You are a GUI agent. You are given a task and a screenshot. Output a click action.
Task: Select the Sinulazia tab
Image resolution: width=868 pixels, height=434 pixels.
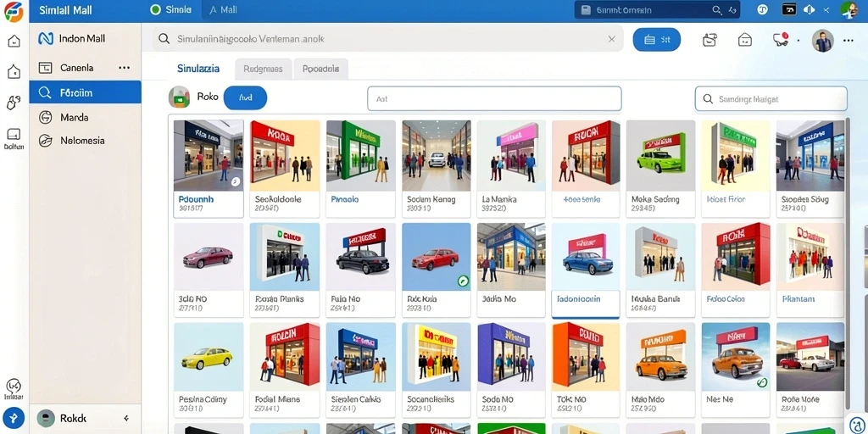coord(198,69)
